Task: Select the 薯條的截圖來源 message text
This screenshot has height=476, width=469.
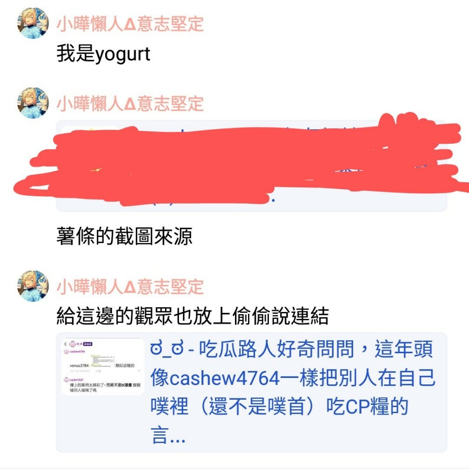Action: 124,236
